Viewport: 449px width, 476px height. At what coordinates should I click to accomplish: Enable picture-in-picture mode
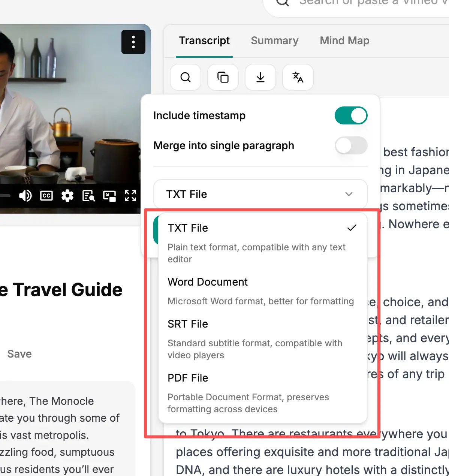(x=109, y=196)
